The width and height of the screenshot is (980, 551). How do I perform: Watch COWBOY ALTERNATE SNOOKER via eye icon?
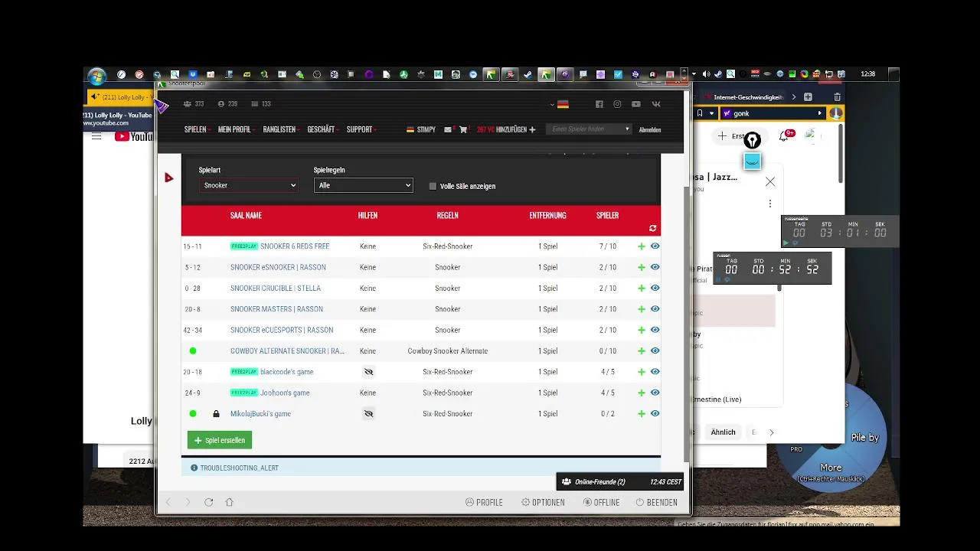(655, 351)
